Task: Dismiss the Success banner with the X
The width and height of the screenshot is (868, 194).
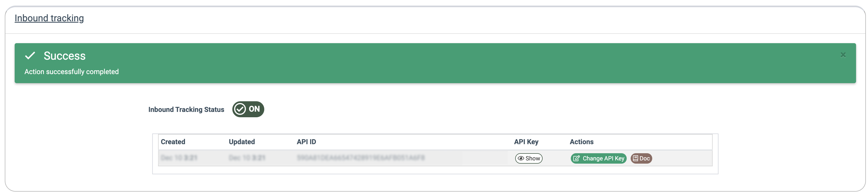Action: pyautogui.click(x=843, y=55)
